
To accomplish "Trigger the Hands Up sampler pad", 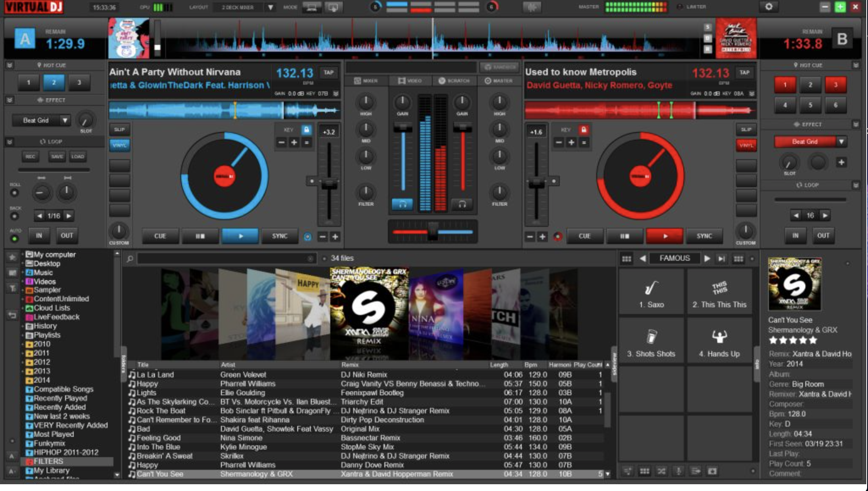I will pos(719,341).
